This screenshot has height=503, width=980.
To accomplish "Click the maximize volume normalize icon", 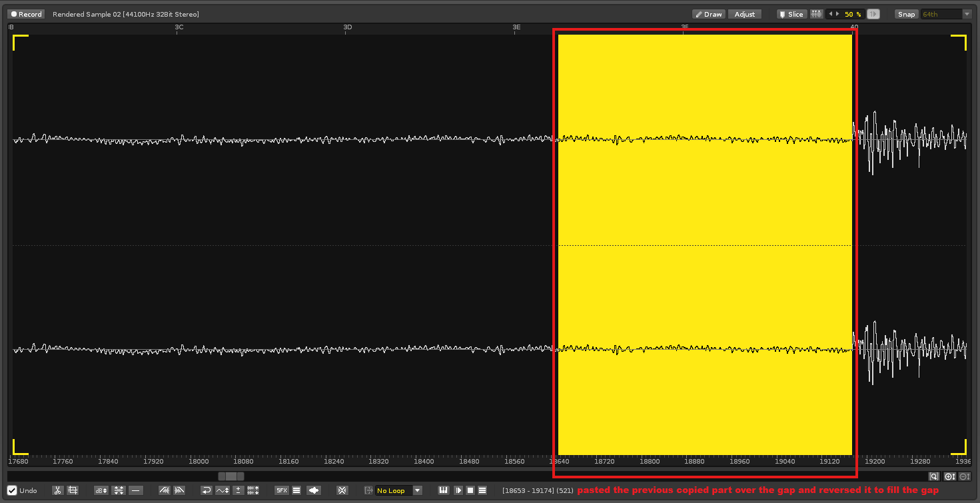I will click(x=119, y=490).
